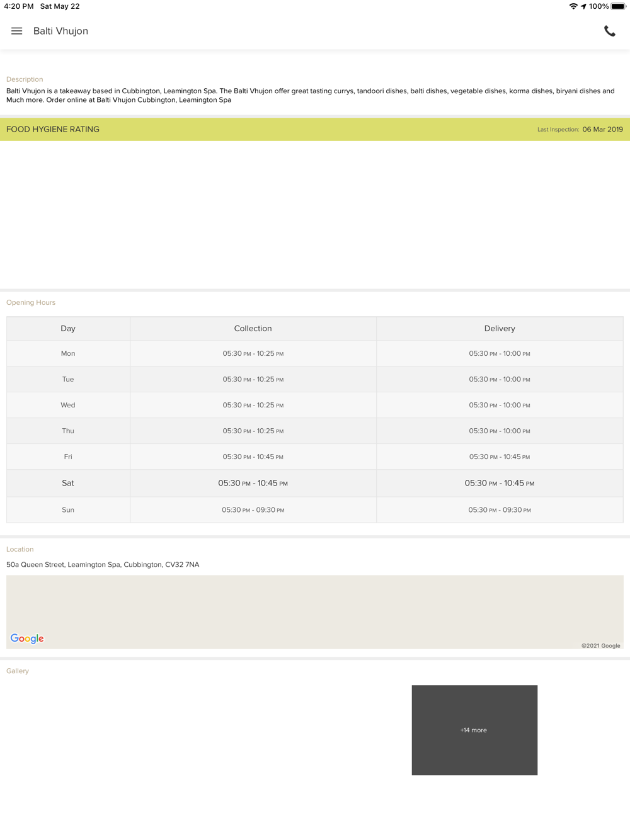630x840 pixels.
Task: Tap Sunday delivery hours 05:30 - 09:30
Action: (500, 510)
